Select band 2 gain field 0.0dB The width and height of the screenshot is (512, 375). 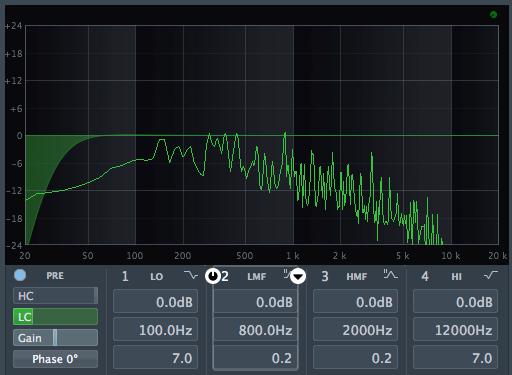point(255,302)
